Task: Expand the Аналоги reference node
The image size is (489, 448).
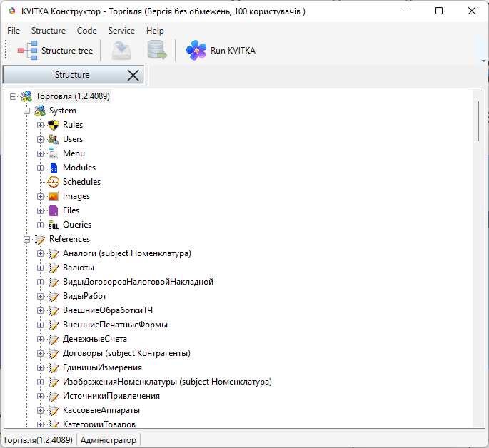Action: (40, 253)
